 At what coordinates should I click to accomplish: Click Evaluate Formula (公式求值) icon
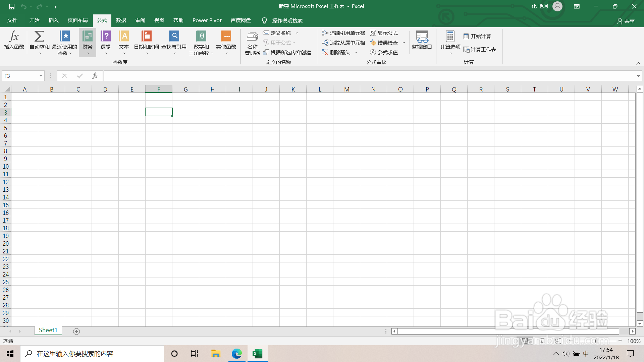click(384, 52)
